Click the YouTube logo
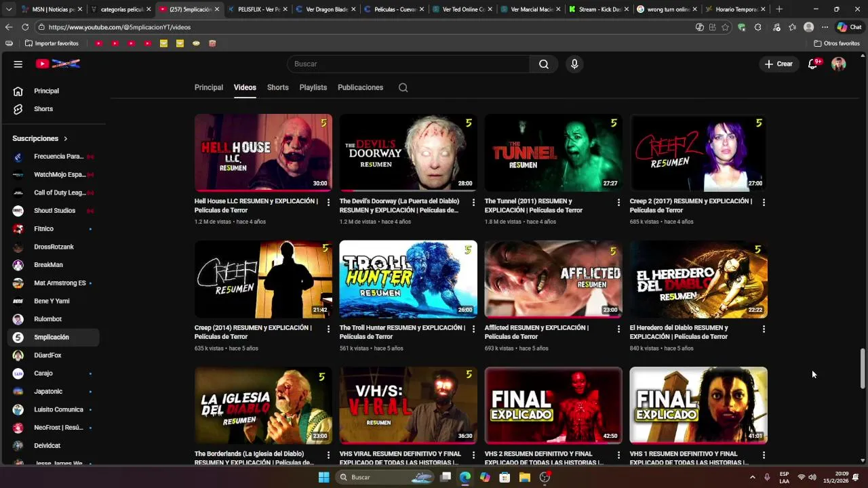The width and height of the screenshot is (868, 488). tap(58, 64)
